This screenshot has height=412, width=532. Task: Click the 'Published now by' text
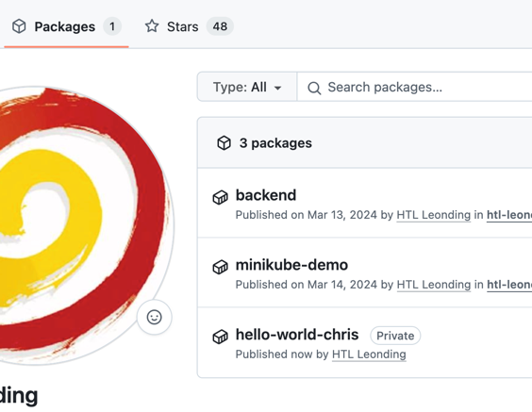282,354
